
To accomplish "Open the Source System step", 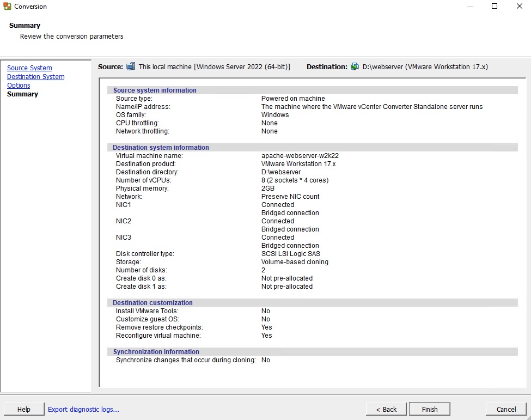I will (29, 68).
